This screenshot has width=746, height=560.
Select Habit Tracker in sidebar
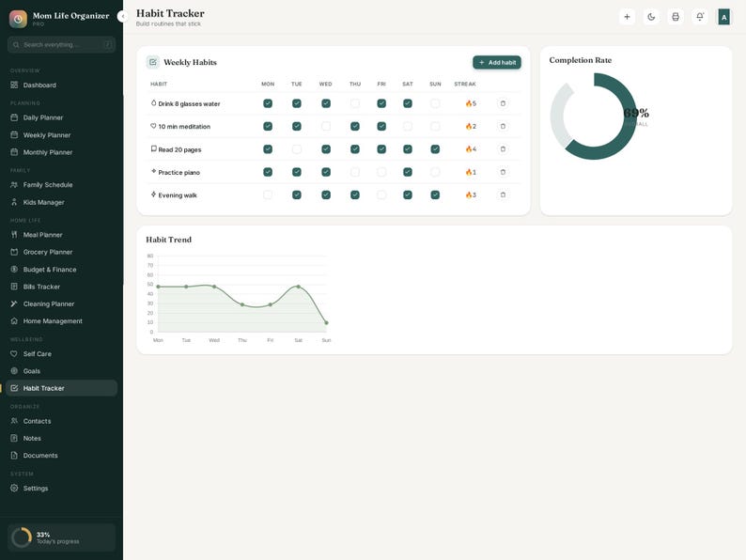point(61,388)
